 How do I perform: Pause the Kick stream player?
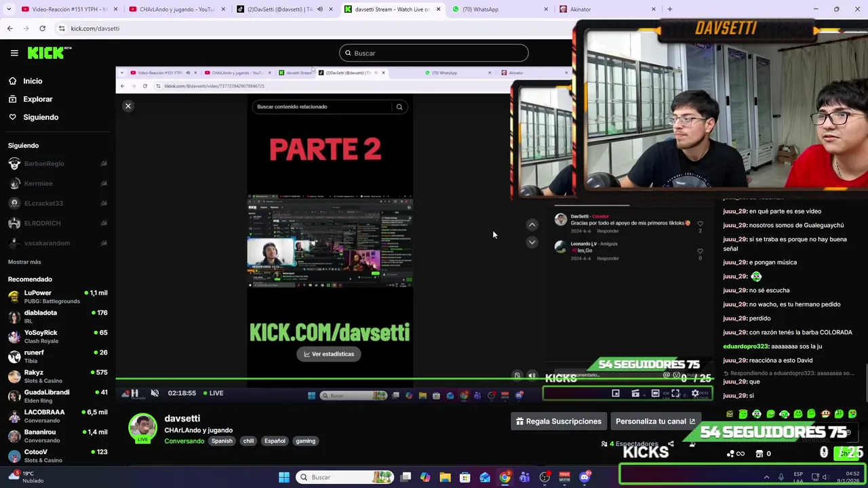pos(134,393)
